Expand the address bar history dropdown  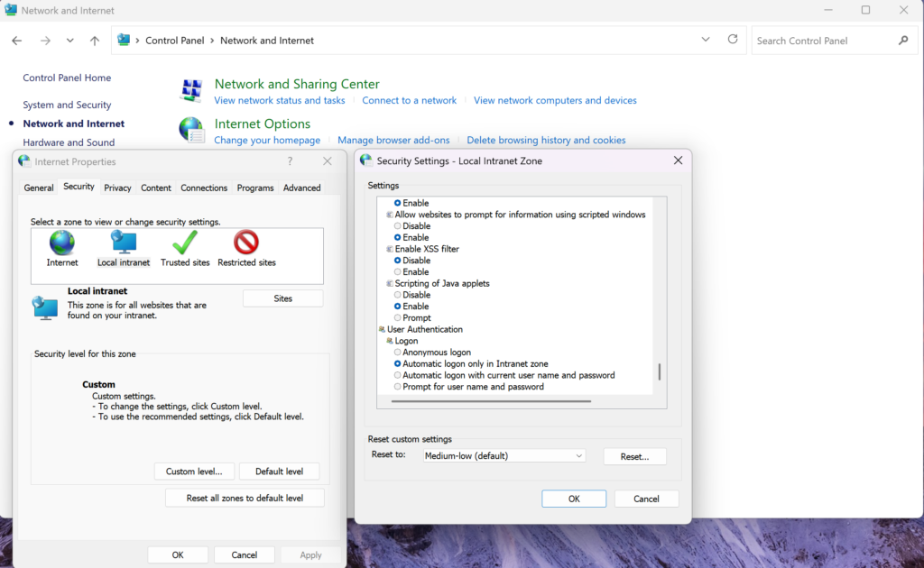(706, 40)
